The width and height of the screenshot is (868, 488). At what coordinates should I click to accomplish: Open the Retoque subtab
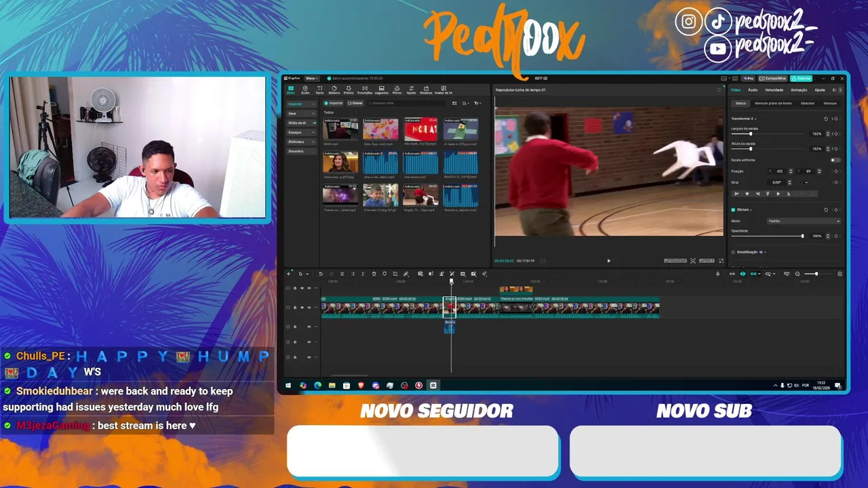(x=830, y=103)
